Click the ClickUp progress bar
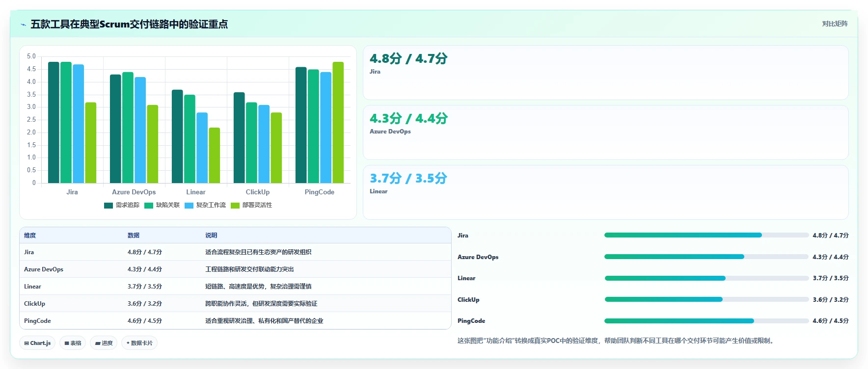The width and height of the screenshot is (868, 369). point(706,299)
